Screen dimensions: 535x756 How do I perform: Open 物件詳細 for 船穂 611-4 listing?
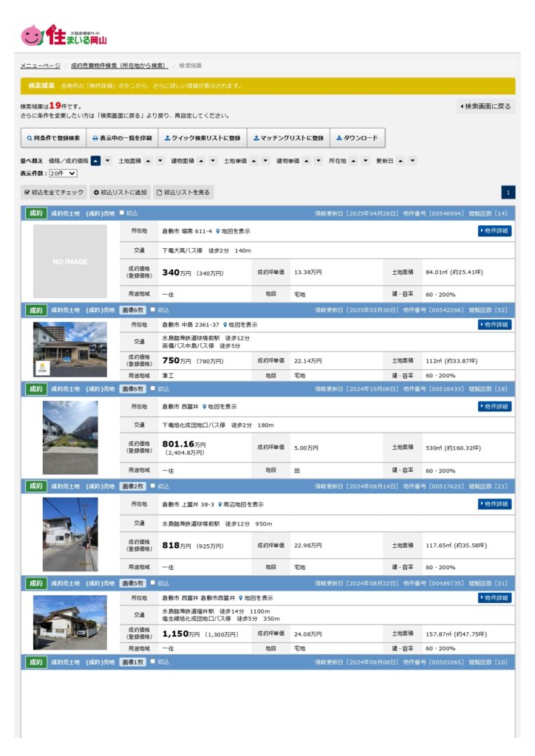click(494, 231)
